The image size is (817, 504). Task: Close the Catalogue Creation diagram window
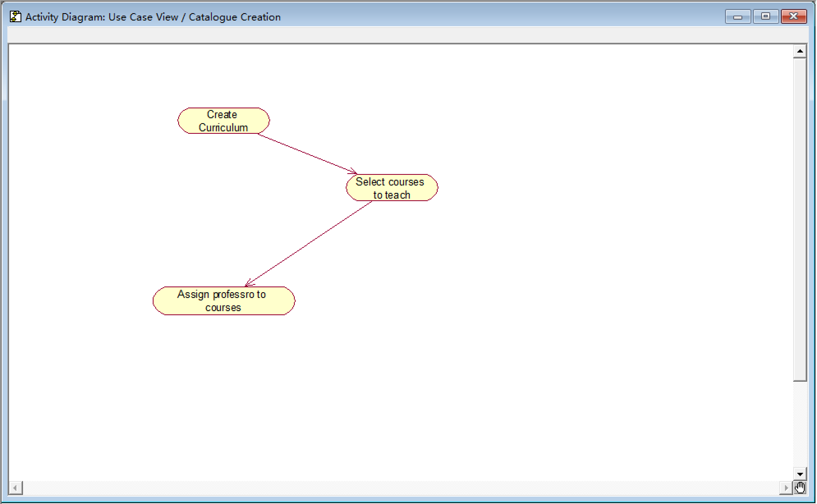(794, 17)
